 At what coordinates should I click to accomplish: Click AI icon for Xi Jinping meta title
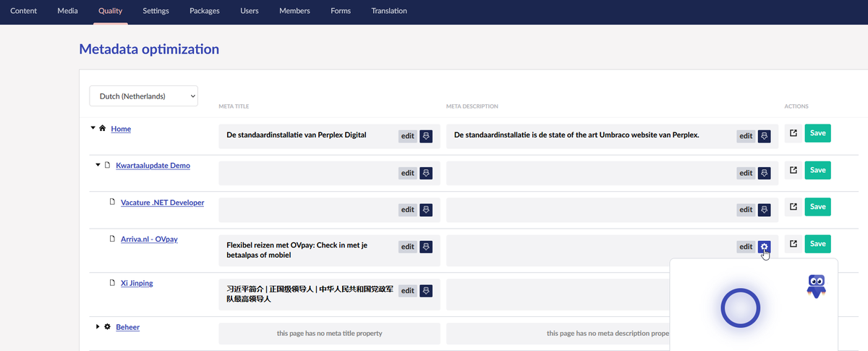click(x=426, y=291)
